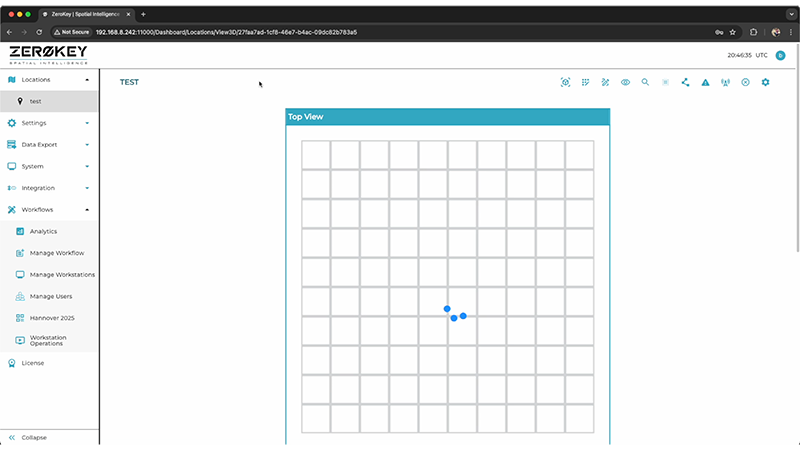Open Manage Workstations menu item
The width and height of the screenshot is (800, 450).
[62, 274]
